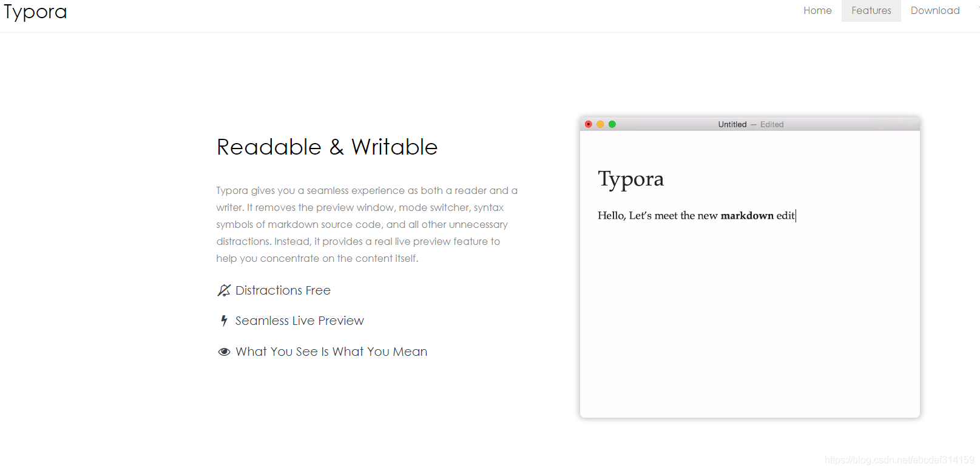
Task: Click the red close dot in demo window
Action: [588, 124]
